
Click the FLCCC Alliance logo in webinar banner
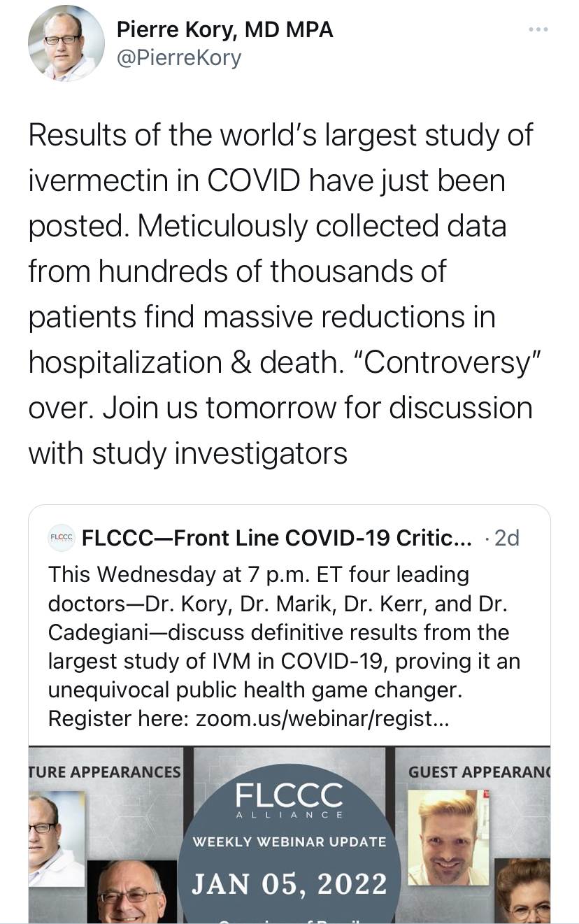click(x=289, y=801)
